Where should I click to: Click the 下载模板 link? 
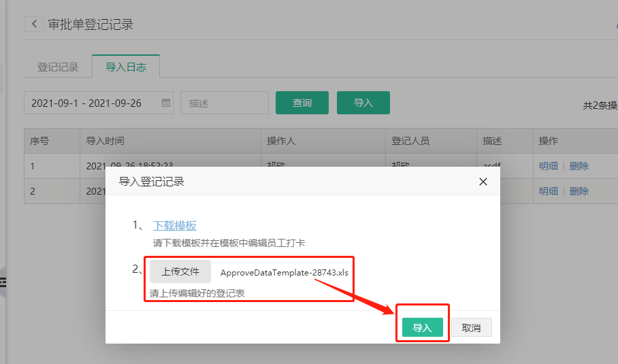coord(175,225)
